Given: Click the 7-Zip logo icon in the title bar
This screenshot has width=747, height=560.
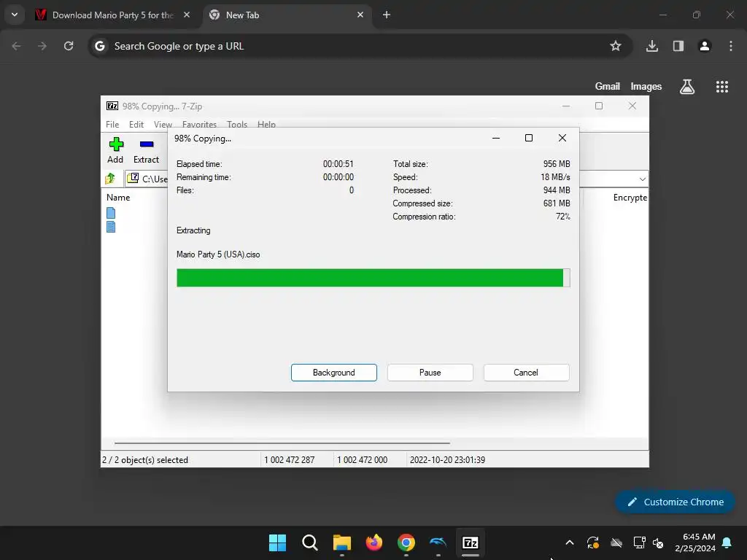Looking at the screenshot, I should coord(112,106).
